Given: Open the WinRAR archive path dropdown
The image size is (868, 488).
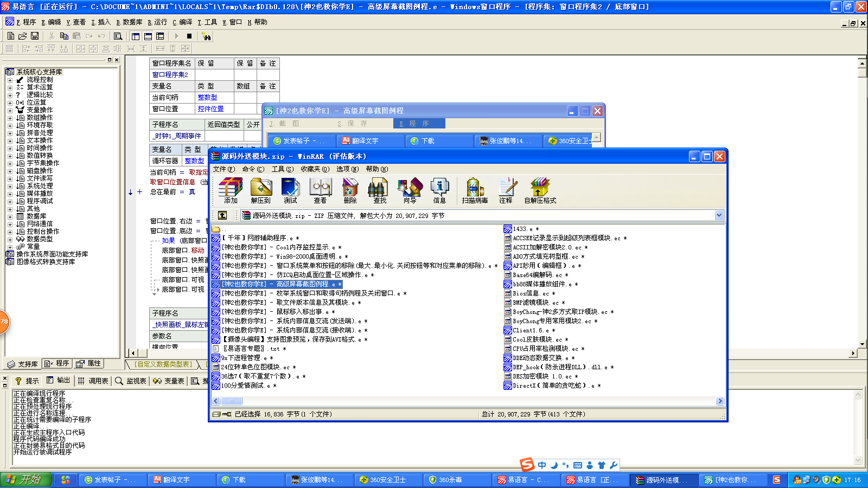Looking at the screenshot, I should click(719, 215).
